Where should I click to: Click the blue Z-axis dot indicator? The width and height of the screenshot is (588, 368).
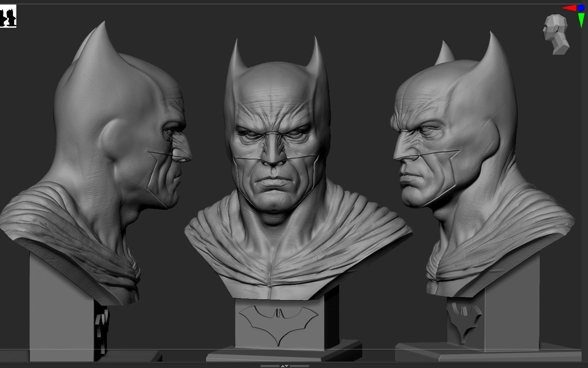pyautogui.click(x=581, y=7)
